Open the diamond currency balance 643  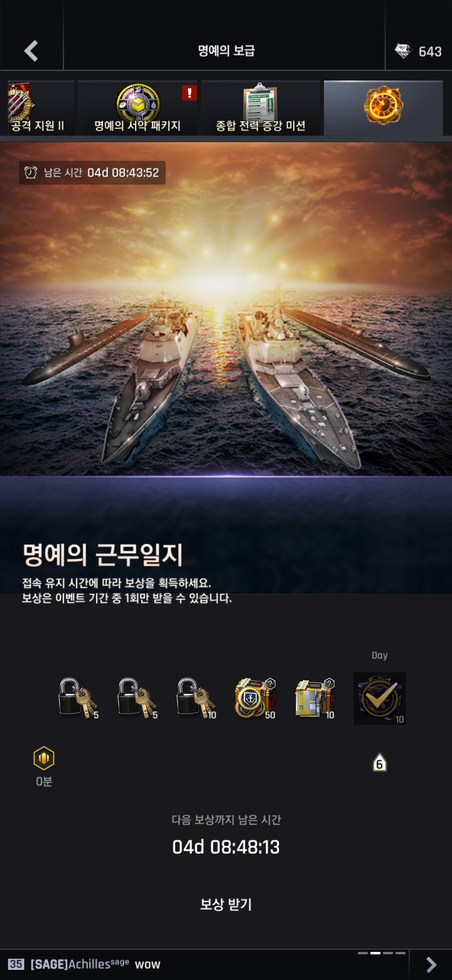pyautogui.click(x=418, y=52)
